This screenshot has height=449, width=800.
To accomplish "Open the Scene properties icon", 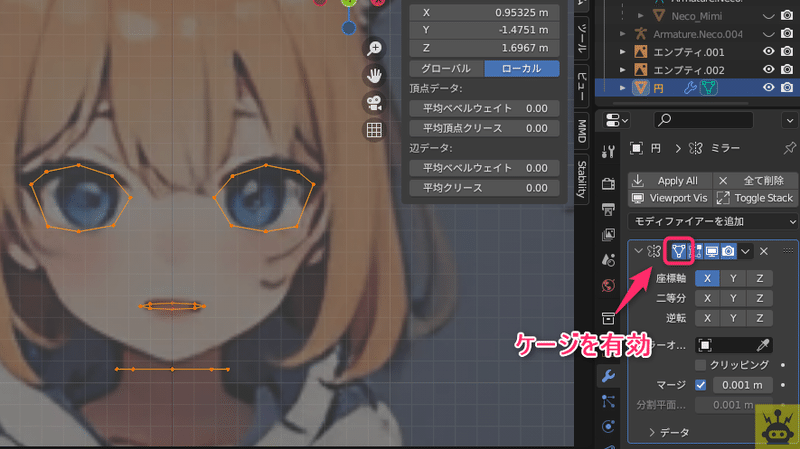I will tap(608, 260).
